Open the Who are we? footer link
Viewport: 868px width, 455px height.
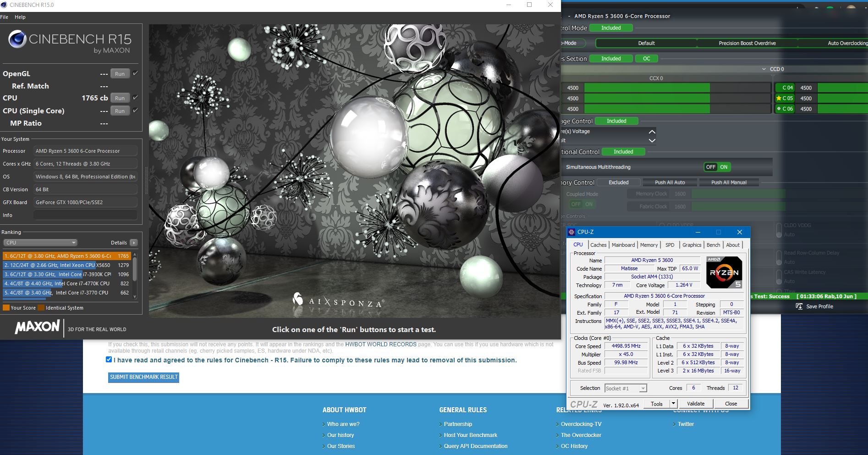coord(343,424)
